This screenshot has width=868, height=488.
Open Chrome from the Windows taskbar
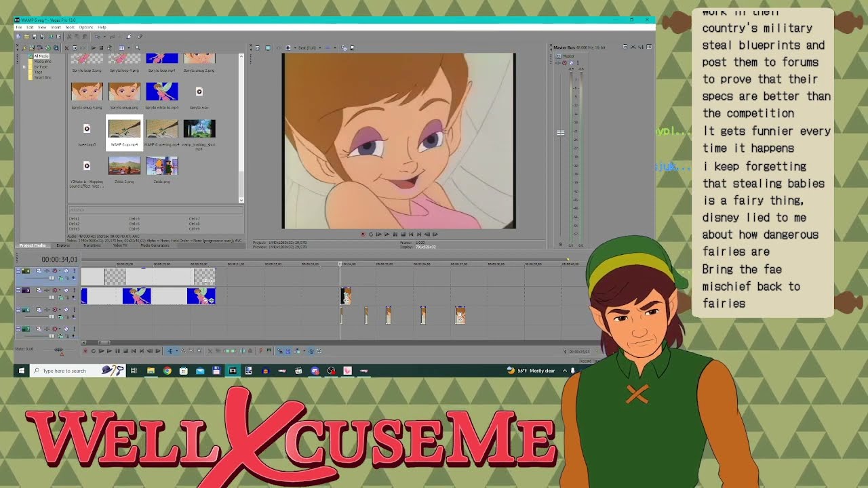167,371
